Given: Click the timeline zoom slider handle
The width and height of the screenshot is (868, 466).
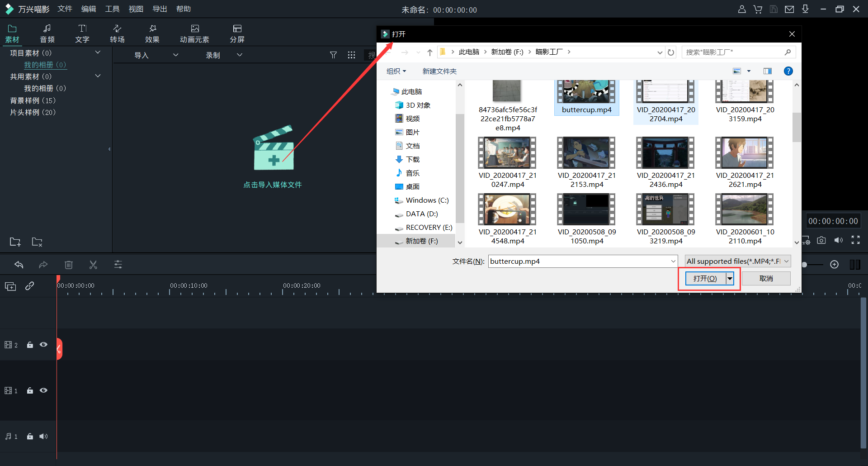Looking at the screenshot, I should coord(804,265).
